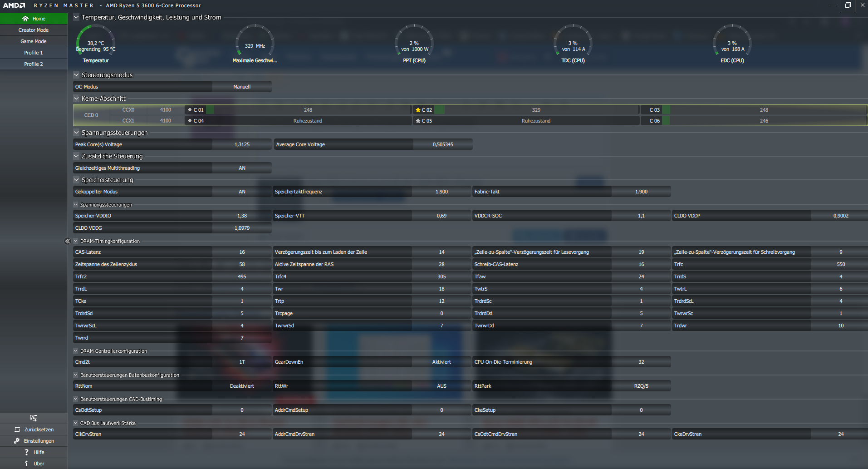Open Hilfe
Image resolution: width=868 pixels, height=469 pixels.
34,452
